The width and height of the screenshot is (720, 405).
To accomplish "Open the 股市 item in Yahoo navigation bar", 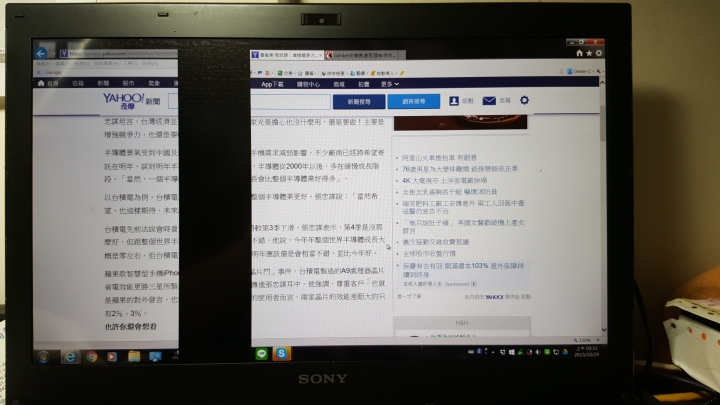I will click(x=129, y=83).
